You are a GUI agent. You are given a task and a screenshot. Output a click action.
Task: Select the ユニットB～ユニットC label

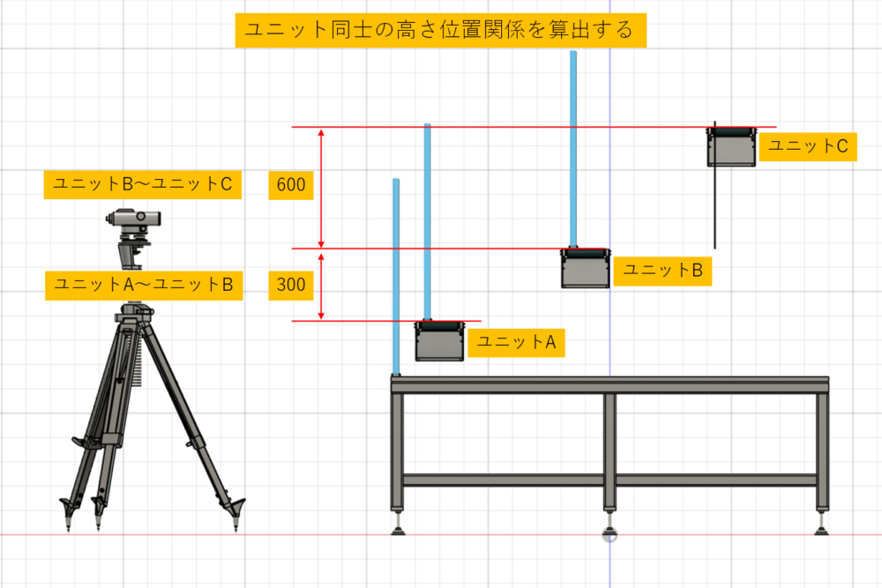pos(142,183)
